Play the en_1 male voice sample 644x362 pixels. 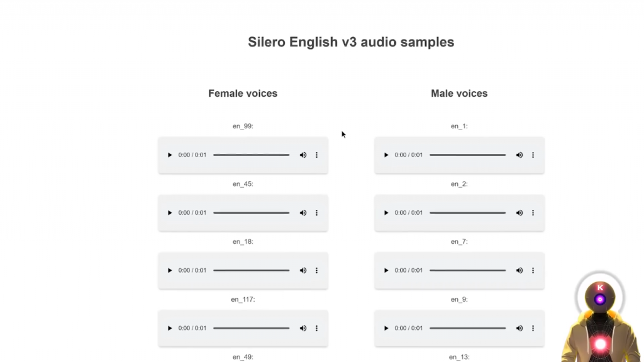(x=386, y=155)
